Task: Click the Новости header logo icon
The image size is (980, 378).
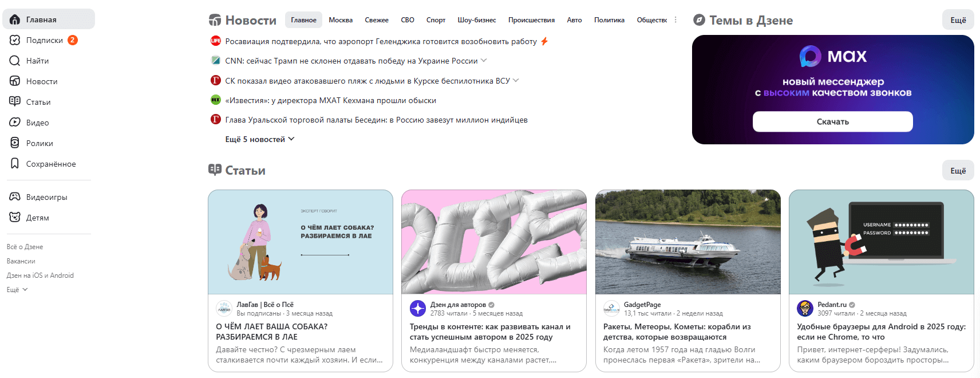Action: click(215, 20)
